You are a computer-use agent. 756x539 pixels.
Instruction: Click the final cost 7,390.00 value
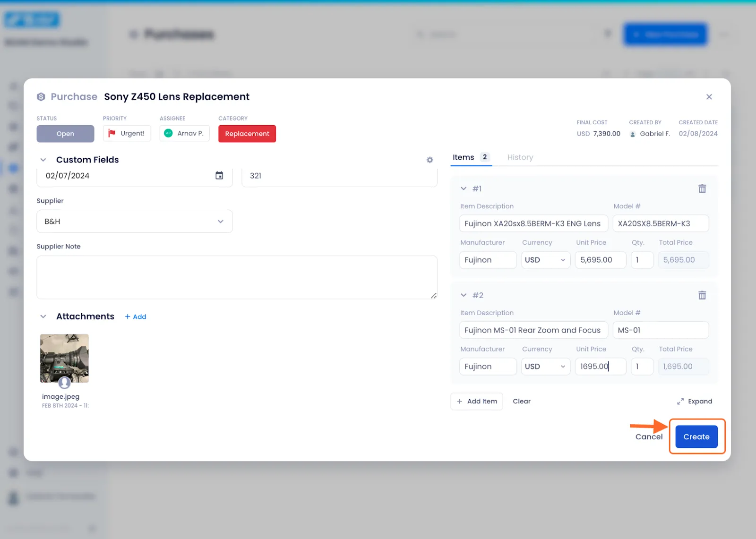pyautogui.click(x=607, y=134)
